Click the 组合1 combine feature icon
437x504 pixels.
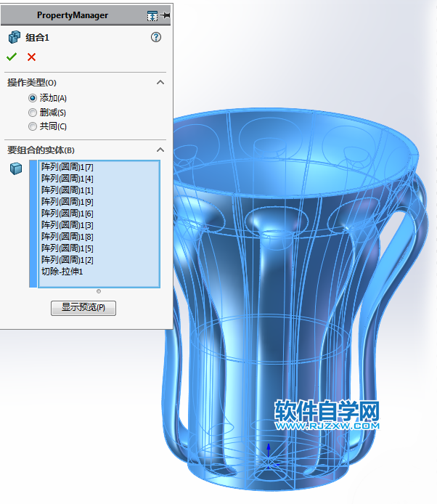point(14,37)
